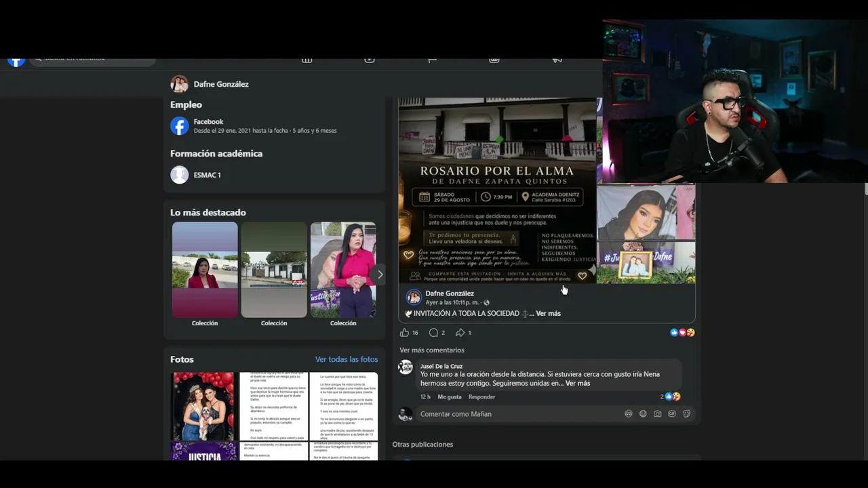Open the photo with red balloons
Screen dimensions: 868x488
203,406
